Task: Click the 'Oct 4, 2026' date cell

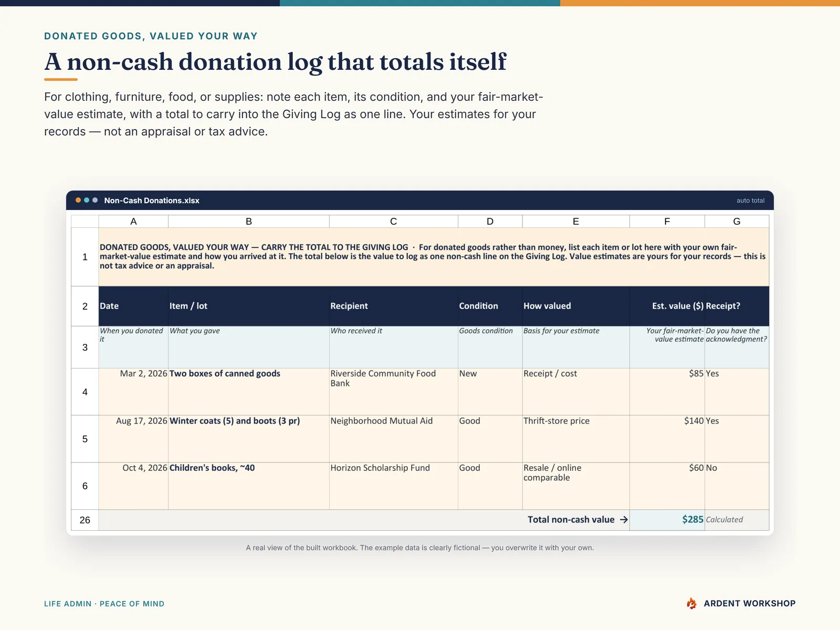Action: coord(133,486)
